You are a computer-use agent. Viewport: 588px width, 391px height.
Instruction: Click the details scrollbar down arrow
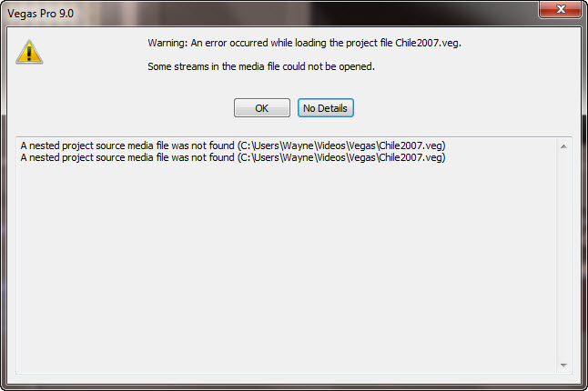[563, 366]
